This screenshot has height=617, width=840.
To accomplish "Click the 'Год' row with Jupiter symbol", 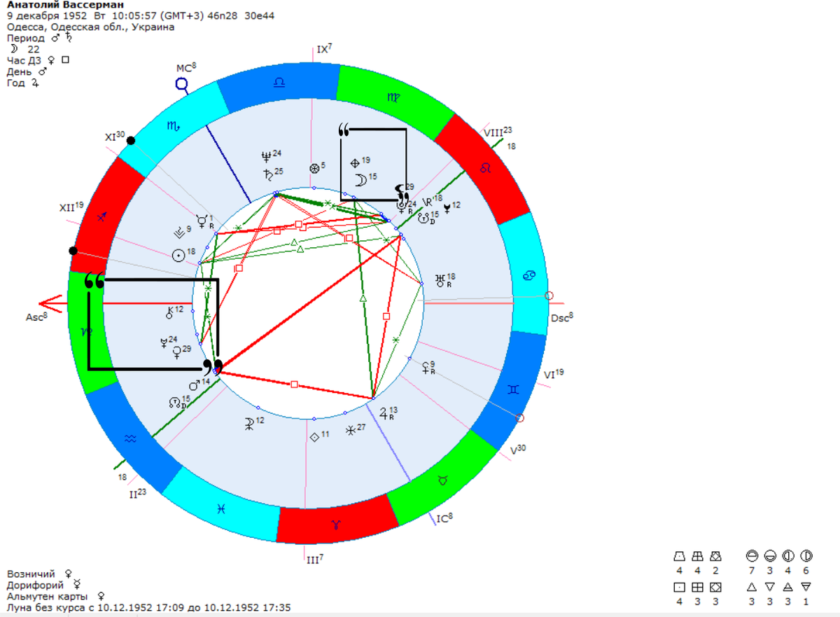I will coord(22,83).
